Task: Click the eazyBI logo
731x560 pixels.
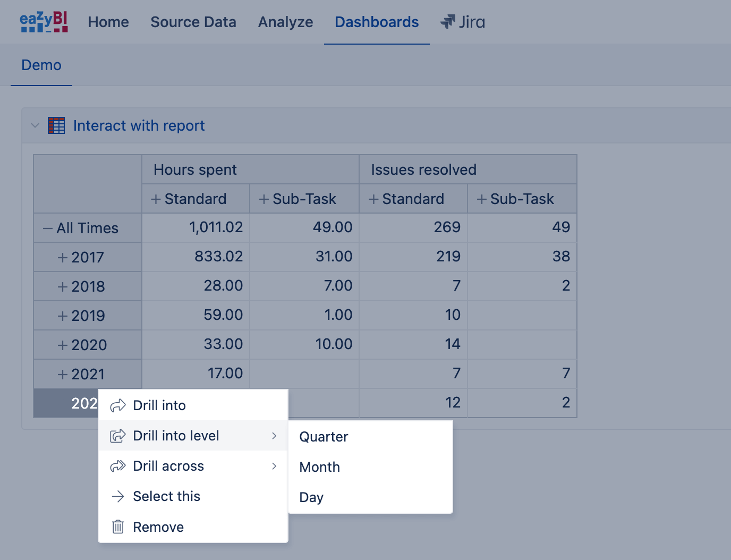Action: coord(44,22)
